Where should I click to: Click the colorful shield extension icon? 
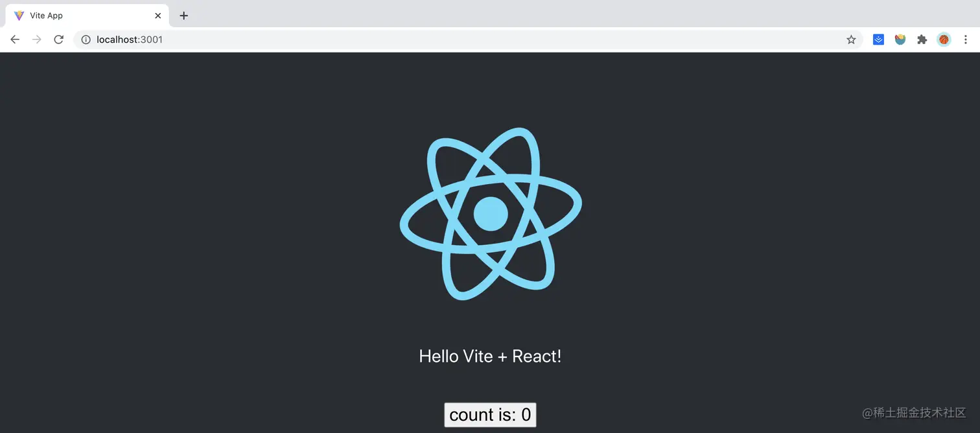coord(900,40)
